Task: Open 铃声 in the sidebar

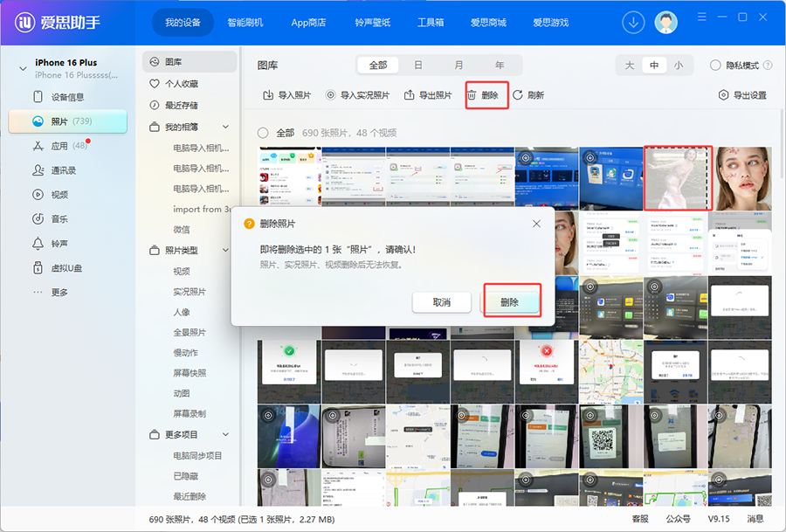Action: [52, 244]
